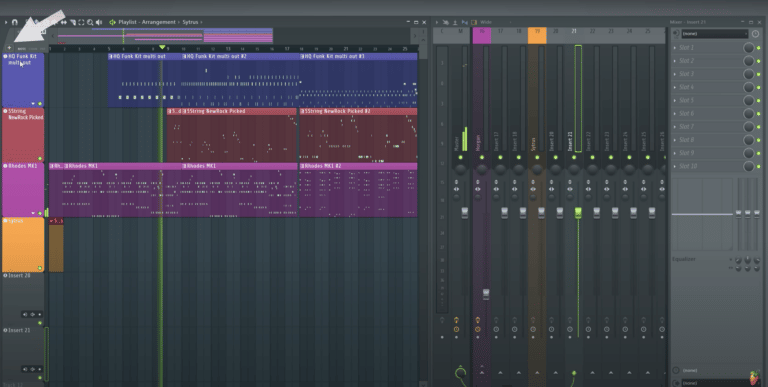
Task: Click the Slot 2 mix level knob
Action: [749, 61]
